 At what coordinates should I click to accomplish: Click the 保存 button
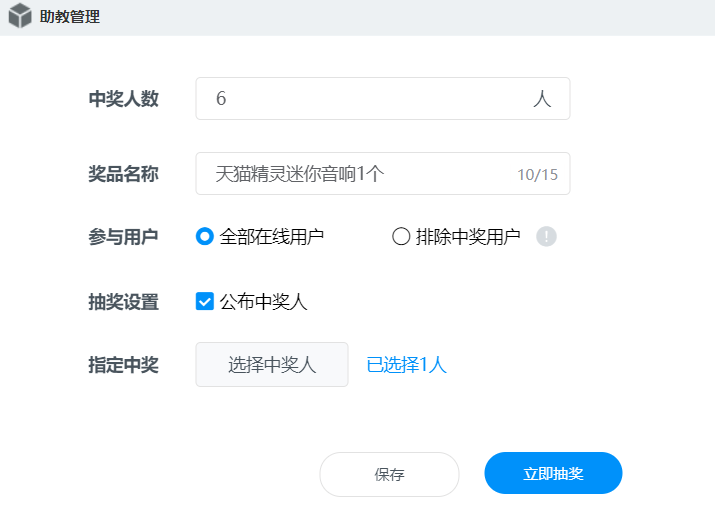click(x=389, y=474)
